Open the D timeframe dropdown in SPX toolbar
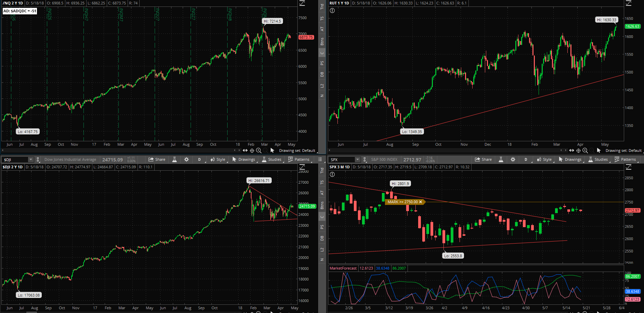This screenshot has height=313, width=644. tap(526, 159)
